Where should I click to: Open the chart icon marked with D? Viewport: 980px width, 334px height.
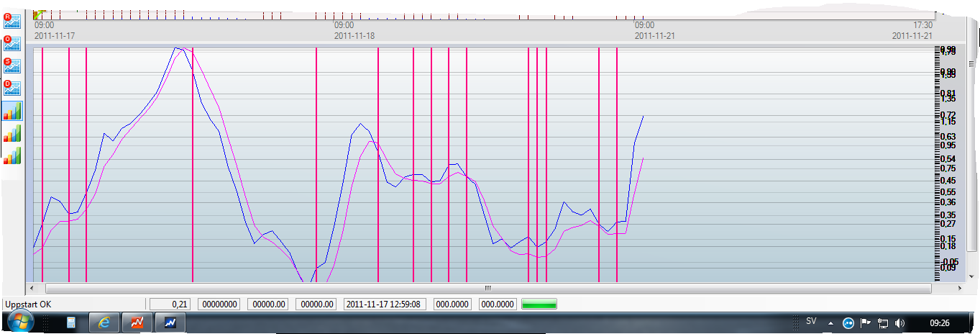pyautogui.click(x=12, y=89)
